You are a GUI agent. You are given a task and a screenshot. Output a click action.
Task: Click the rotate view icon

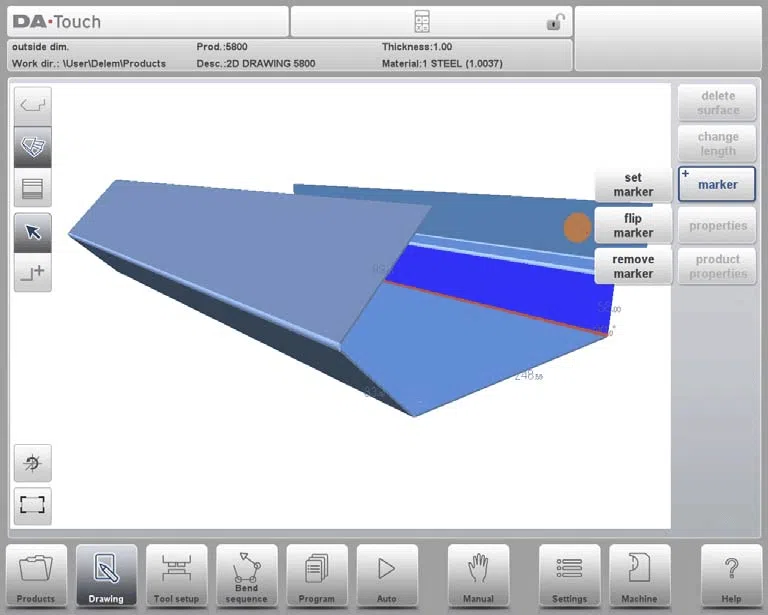(33, 463)
